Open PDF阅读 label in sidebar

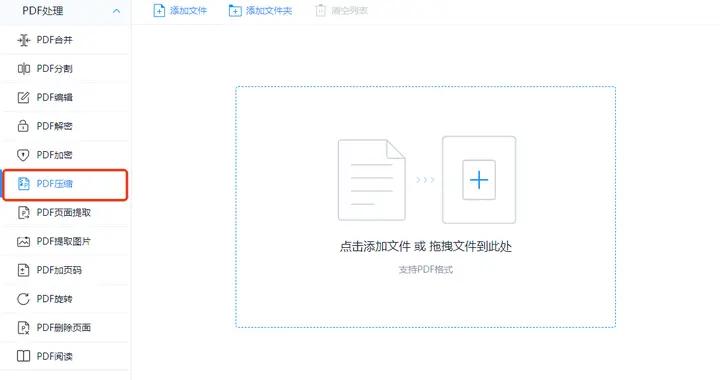55,356
